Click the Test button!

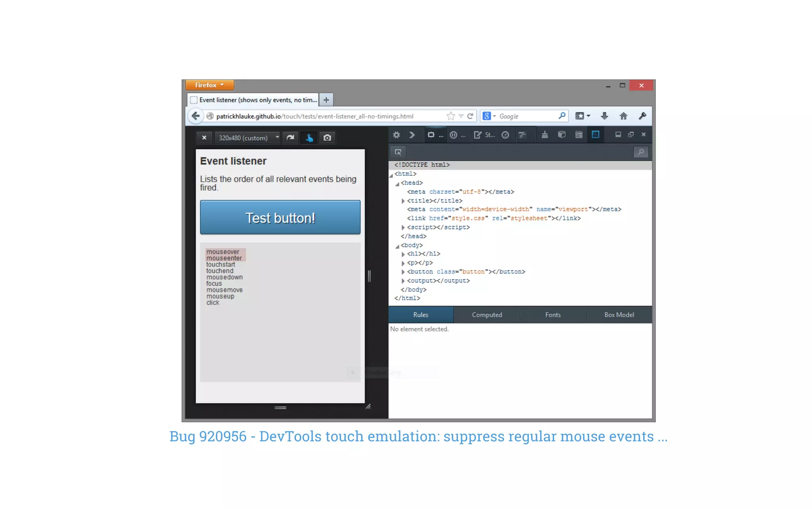click(x=280, y=217)
